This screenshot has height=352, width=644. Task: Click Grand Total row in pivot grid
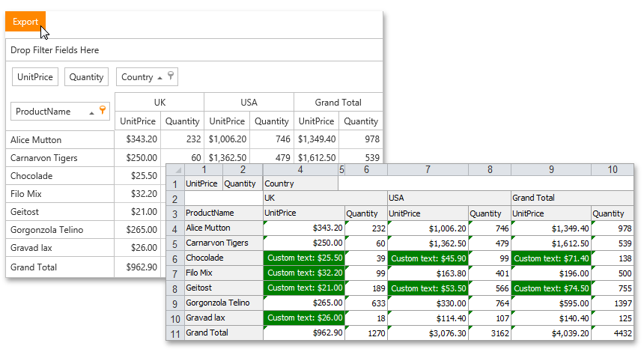(x=60, y=267)
